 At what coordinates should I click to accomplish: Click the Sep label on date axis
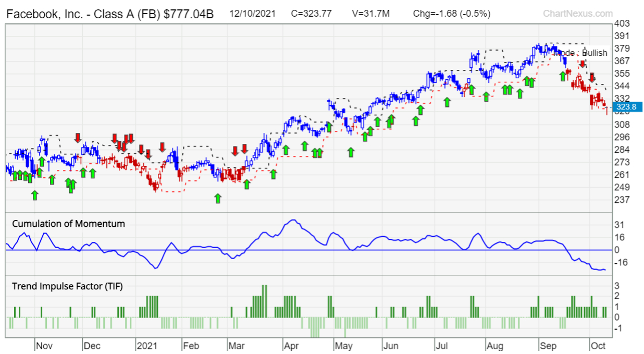(x=548, y=346)
